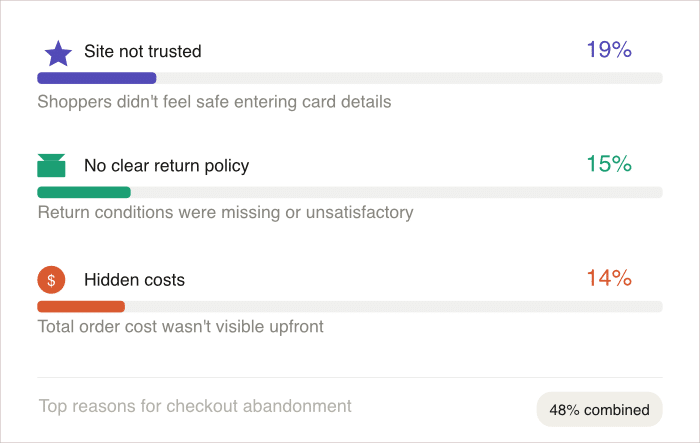This screenshot has height=443, width=700.
Task: Click the purple 19% progress bar
Action: pos(96,78)
